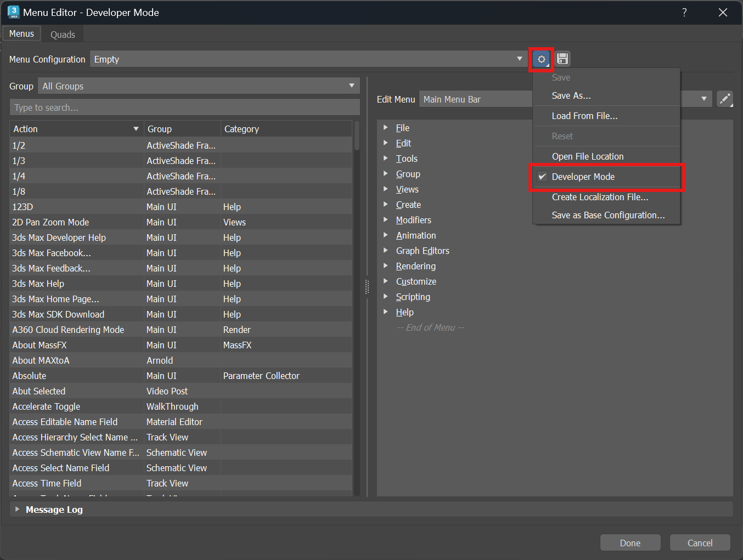Expand the Group menu tree item
The width and height of the screenshot is (743, 560).
386,173
